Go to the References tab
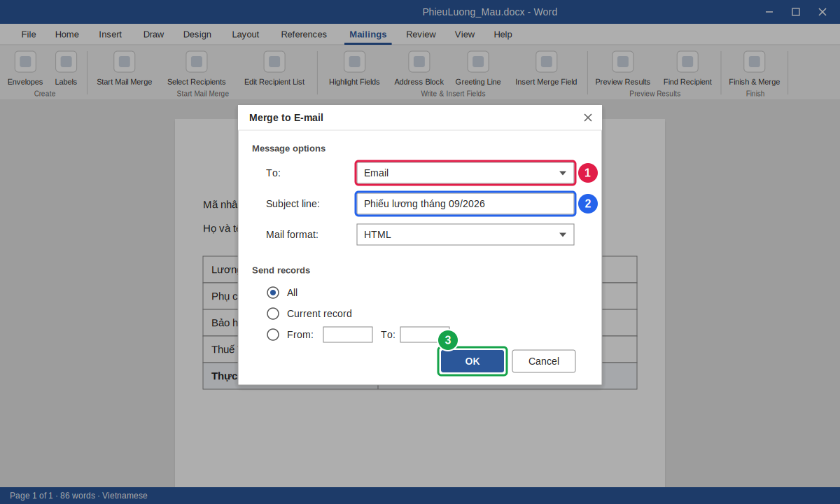Viewport: 840px width, 504px height. [304, 34]
